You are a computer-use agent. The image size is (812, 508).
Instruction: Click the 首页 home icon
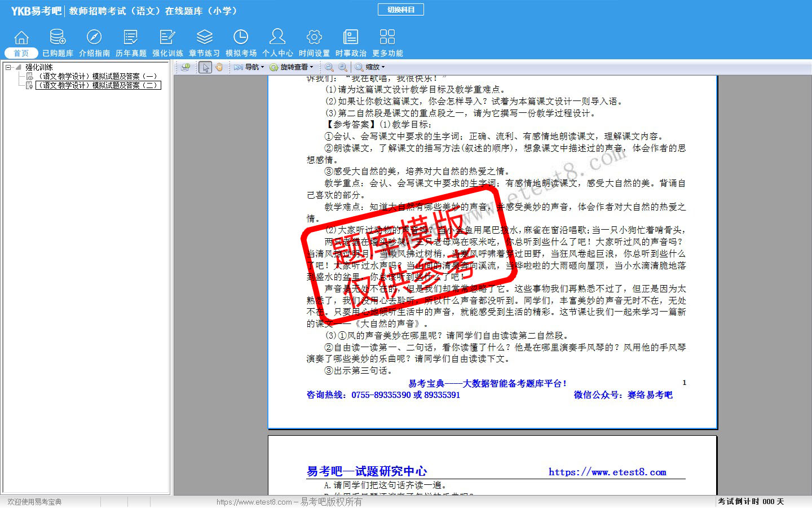(21, 38)
